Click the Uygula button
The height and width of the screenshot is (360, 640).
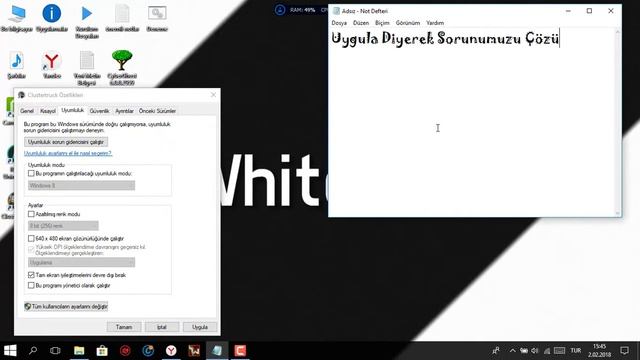[200, 327]
